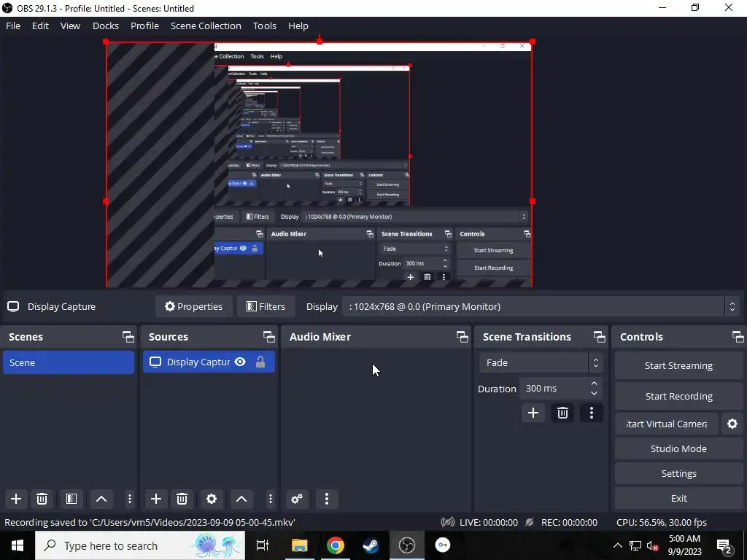Open Windows Task View
Image resolution: width=747 pixels, height=560 pixels.
point(263,545)
